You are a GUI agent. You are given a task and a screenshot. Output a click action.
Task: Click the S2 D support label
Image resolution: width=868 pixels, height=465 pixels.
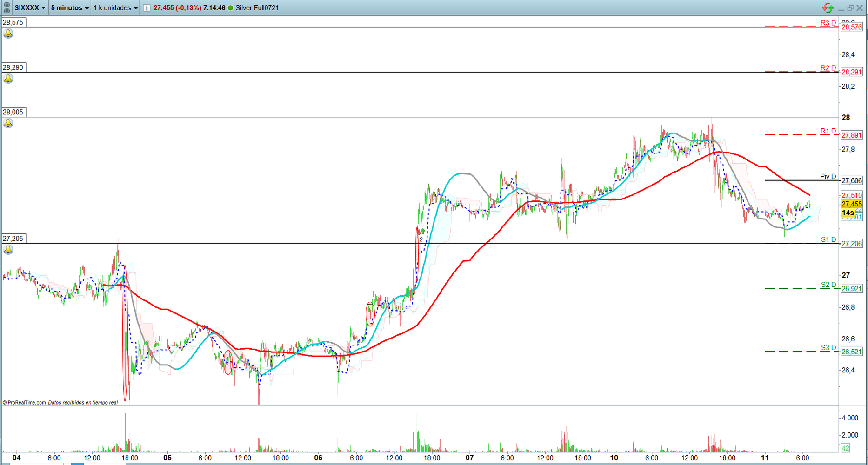(x=828, y=285)
